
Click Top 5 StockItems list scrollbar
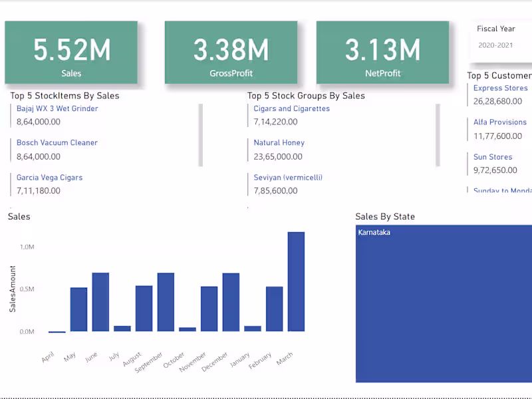coord(200,135)
